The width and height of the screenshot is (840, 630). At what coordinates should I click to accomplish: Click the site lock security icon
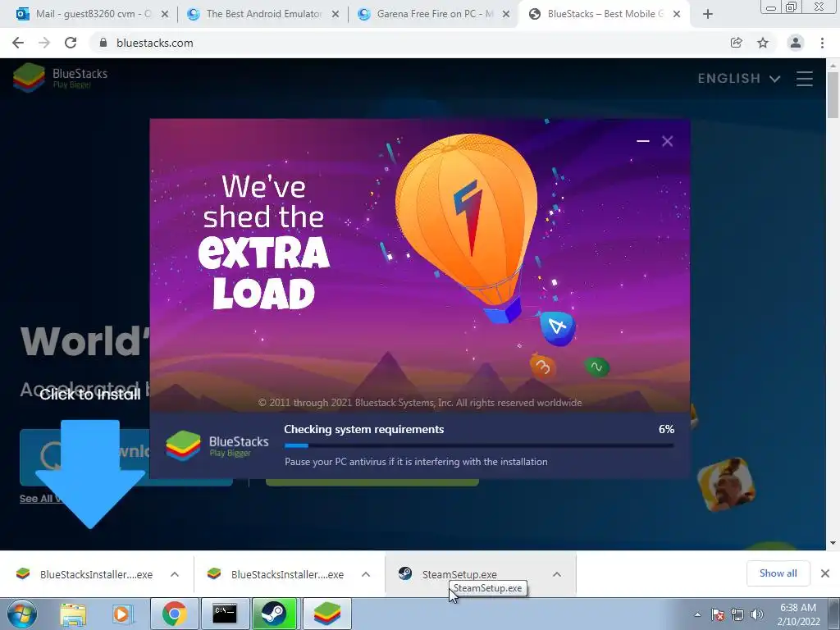[x=103, y=43]
